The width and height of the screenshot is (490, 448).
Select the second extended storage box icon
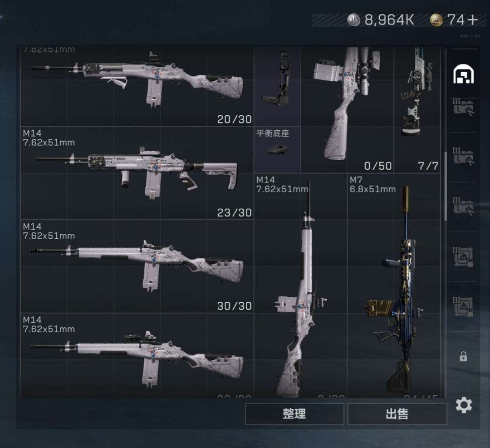coord(463,157)
